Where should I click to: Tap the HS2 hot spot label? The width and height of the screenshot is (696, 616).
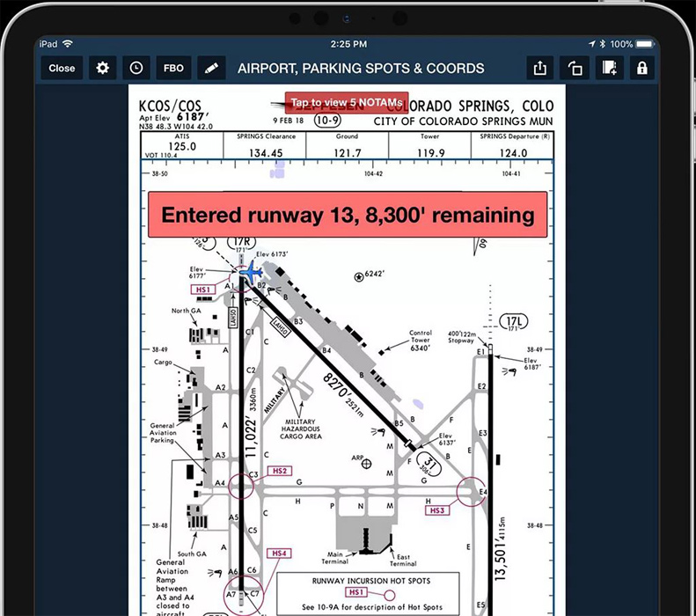[280, 472]
